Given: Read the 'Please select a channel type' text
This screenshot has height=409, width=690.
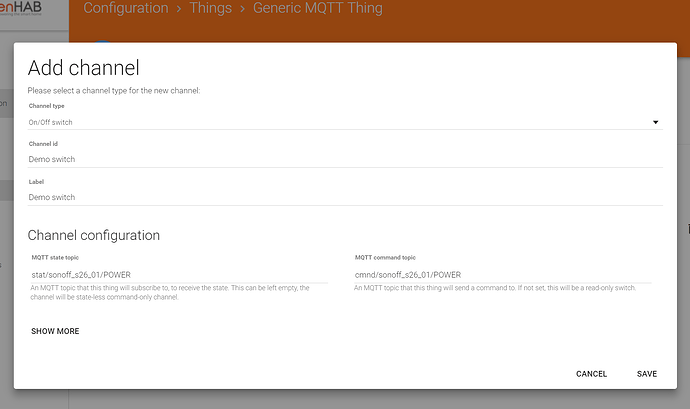Looking at the screenshot, I should [114, 91].
